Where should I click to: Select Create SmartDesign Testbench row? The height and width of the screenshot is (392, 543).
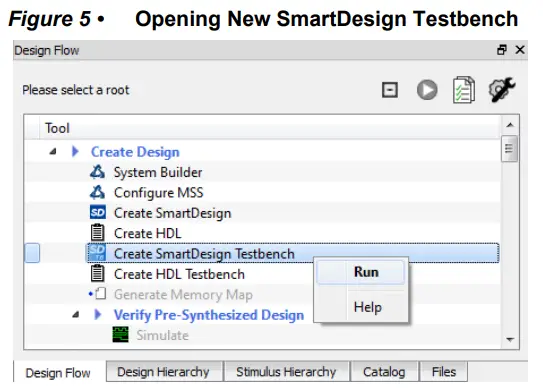coord(292,253)
